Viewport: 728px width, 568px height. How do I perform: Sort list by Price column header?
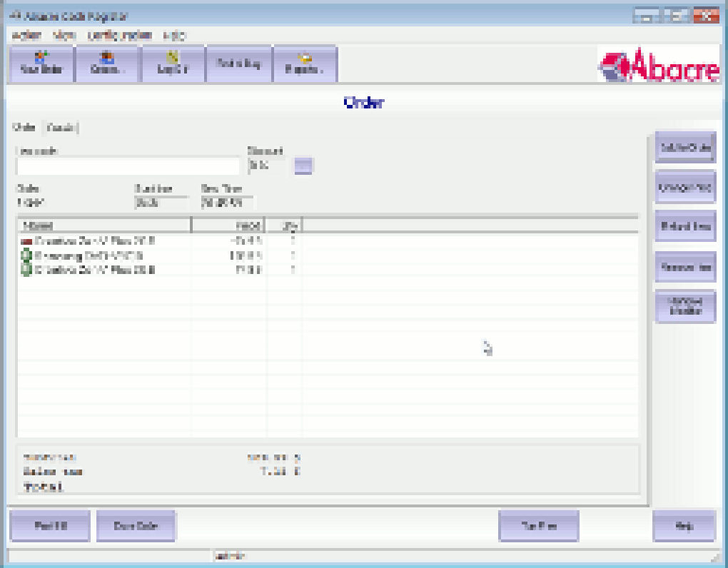pos(228,225)
